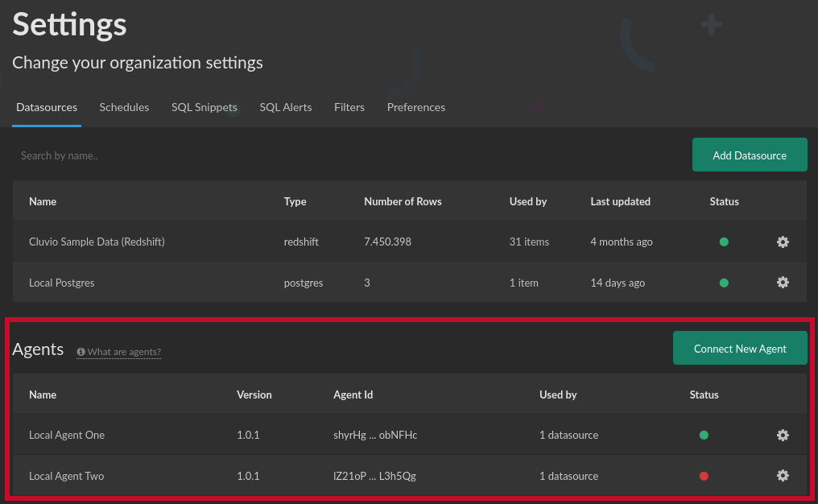818x504 pixels.
Task: Click '1 datasource' for Local Agent One
Action: coord(568,435)
